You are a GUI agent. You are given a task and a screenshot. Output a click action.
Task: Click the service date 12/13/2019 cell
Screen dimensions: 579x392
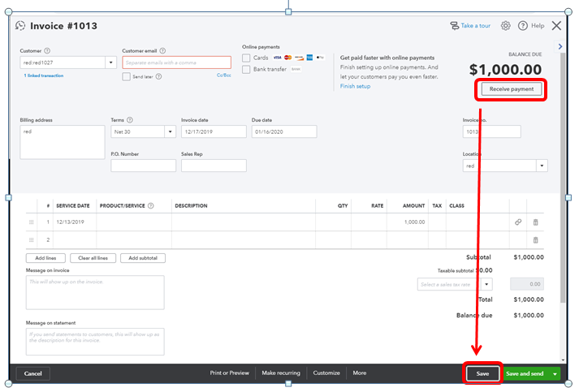coord(75,222)
